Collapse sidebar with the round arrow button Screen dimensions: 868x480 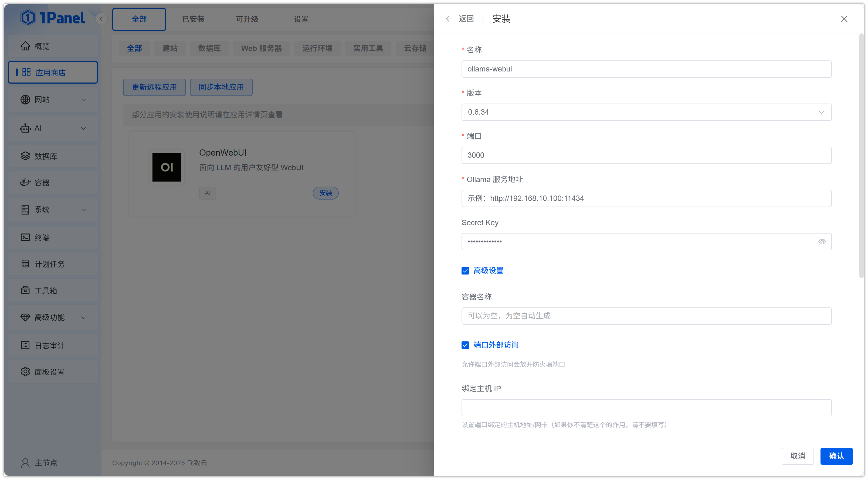[101, 19]
